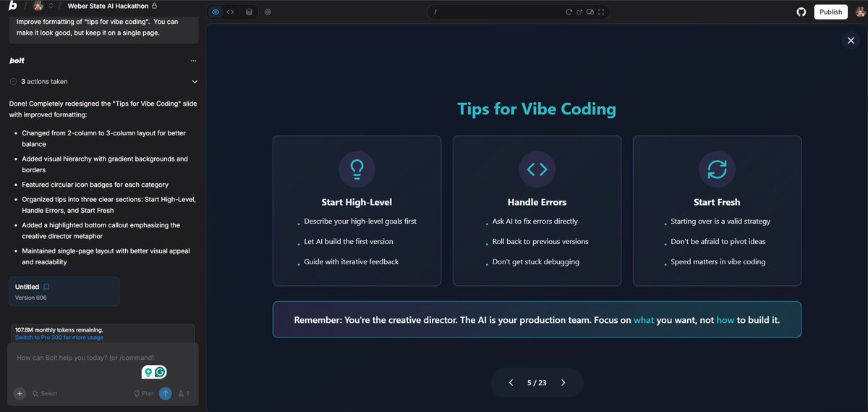Click the 'Changed from 2-column to 3-column layout' bullet
The image size is (868, 412).
[x=104, y=138]
